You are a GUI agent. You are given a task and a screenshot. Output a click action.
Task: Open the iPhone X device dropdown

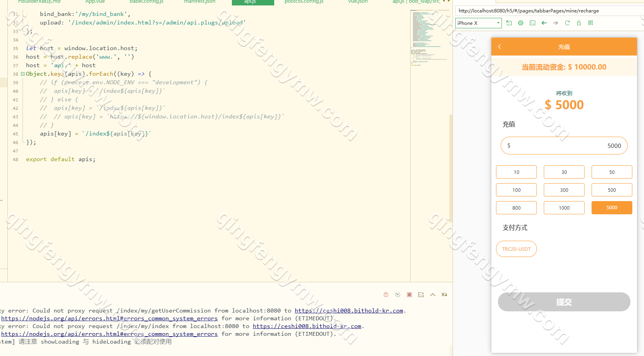479,23
